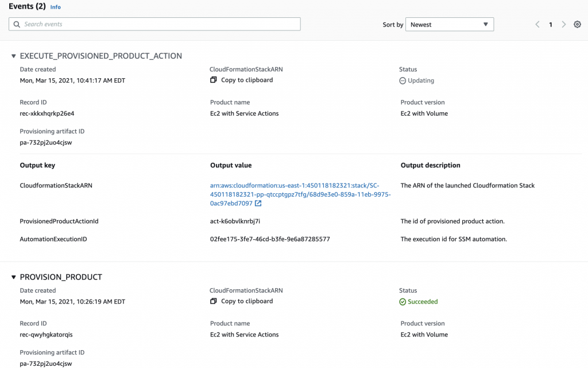Collapse the EXECUTE_PROVISIONED_PRODUCT_ACTION section
Viewport: 588px width, 368px height.
coord(13,56)
